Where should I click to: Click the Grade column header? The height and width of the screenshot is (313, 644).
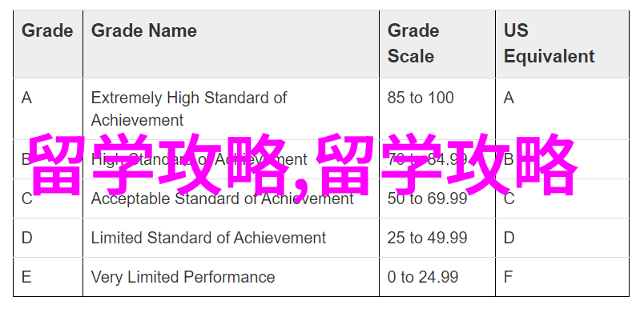pos(48,44)
